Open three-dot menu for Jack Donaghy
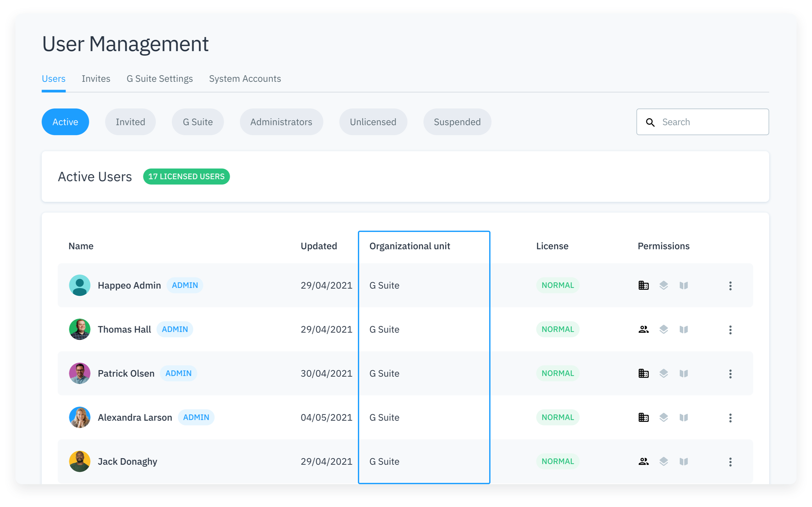Image resolution: width=812 pixels, height=507 pixels. coord(730,462)
